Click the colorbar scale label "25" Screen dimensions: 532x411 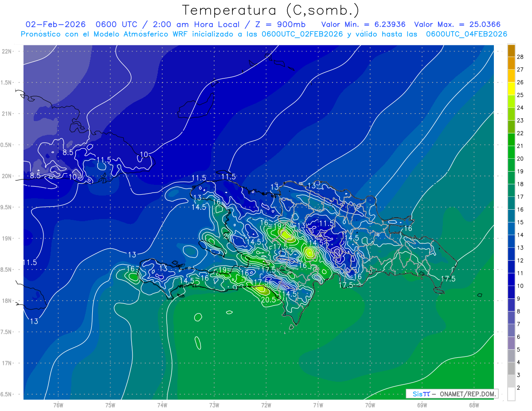(520, 95)
